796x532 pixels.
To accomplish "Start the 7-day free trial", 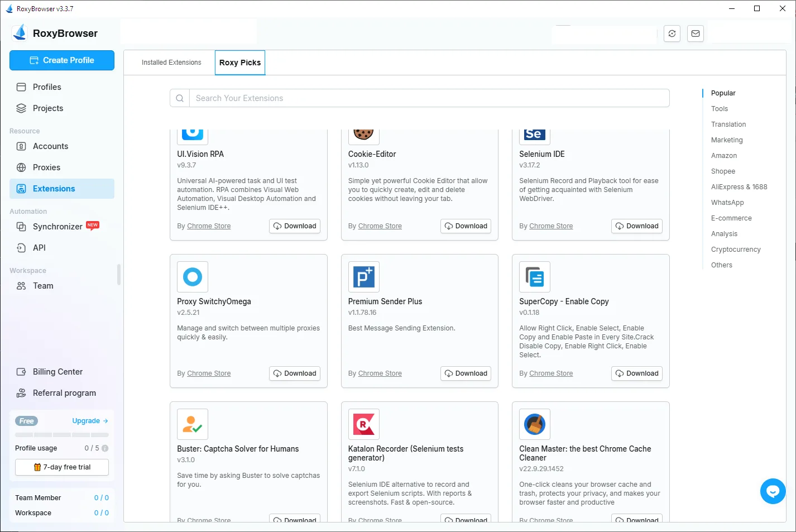I will point(62,467).
